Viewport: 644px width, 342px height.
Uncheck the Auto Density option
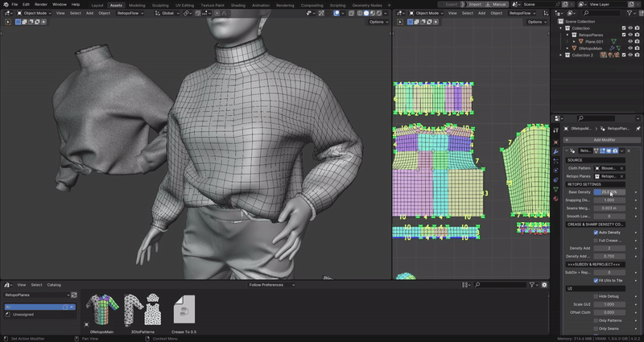point(597,233)
